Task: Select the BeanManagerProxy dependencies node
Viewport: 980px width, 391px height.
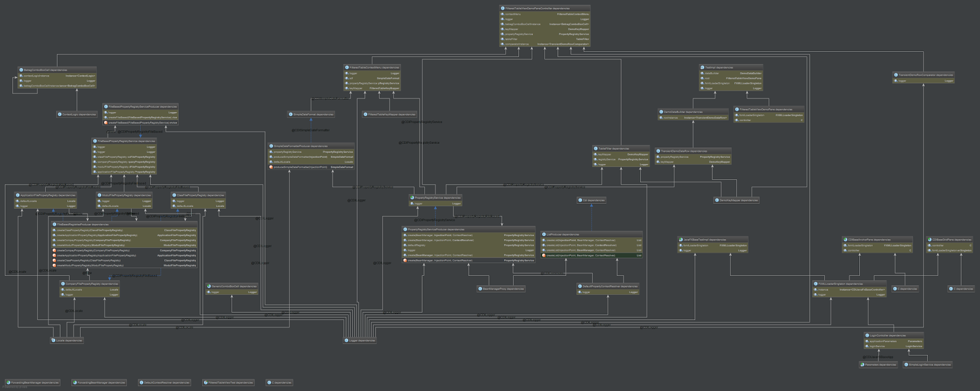Action: pos(501,289)
